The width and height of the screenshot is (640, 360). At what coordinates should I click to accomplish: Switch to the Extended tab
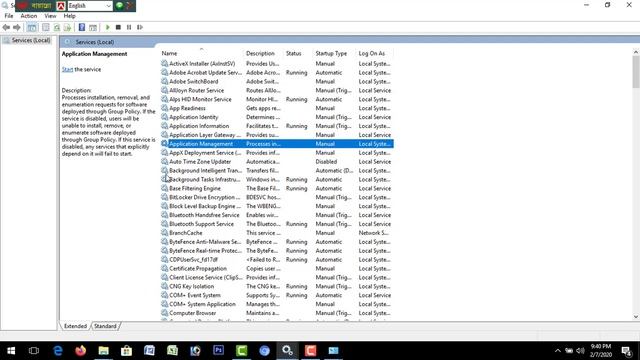[76, 326]
